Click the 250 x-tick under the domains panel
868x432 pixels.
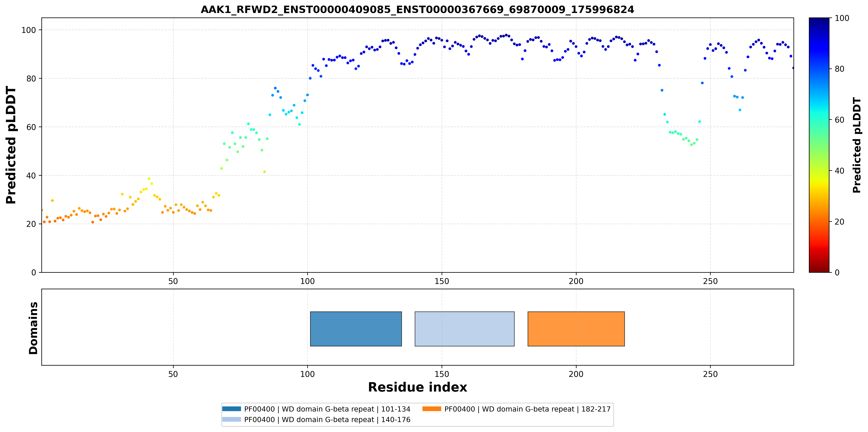[710, 374]
